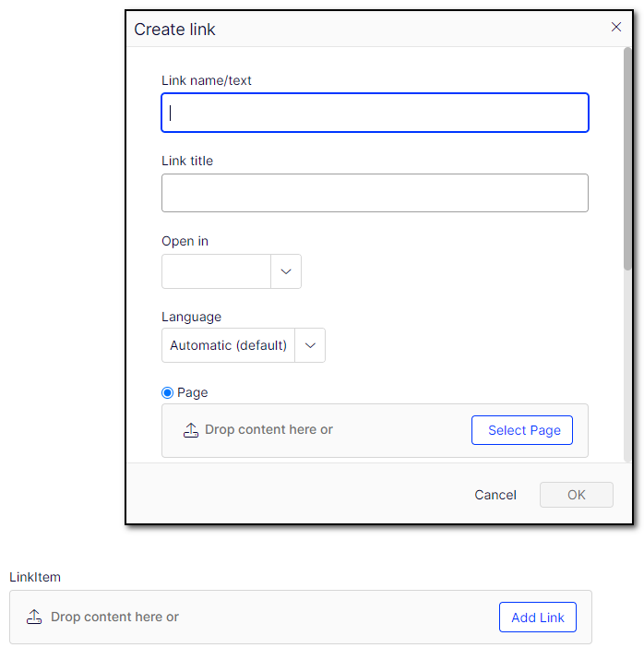
Task: Cancel the link creation
Action: point(495,495)
